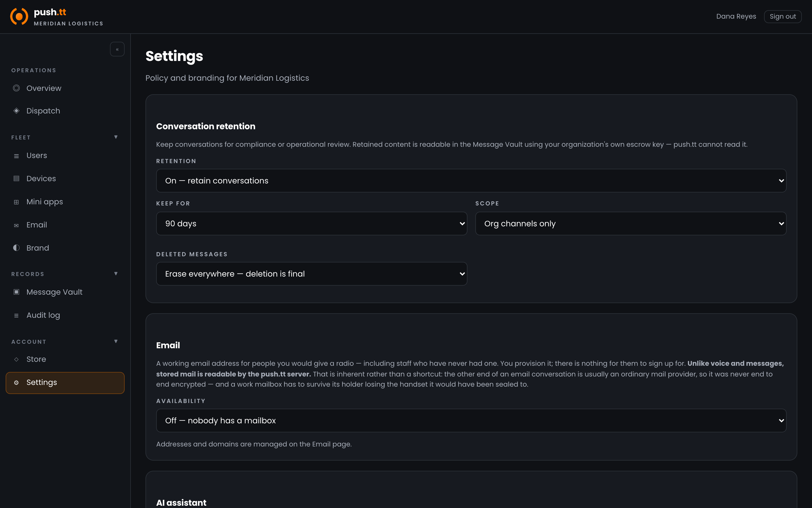
Task: Open the Message Vault records
Action: click(x=65, y=292)
